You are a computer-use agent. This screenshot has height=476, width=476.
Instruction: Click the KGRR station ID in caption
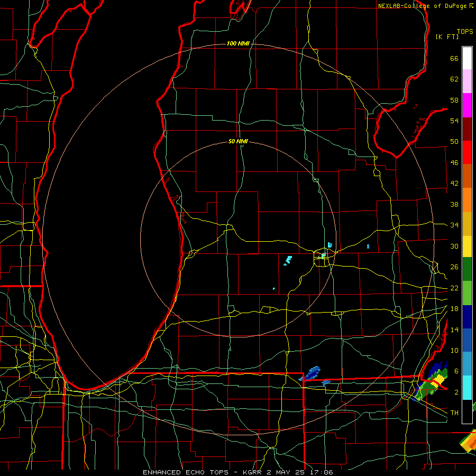click(x=252, y=472)
